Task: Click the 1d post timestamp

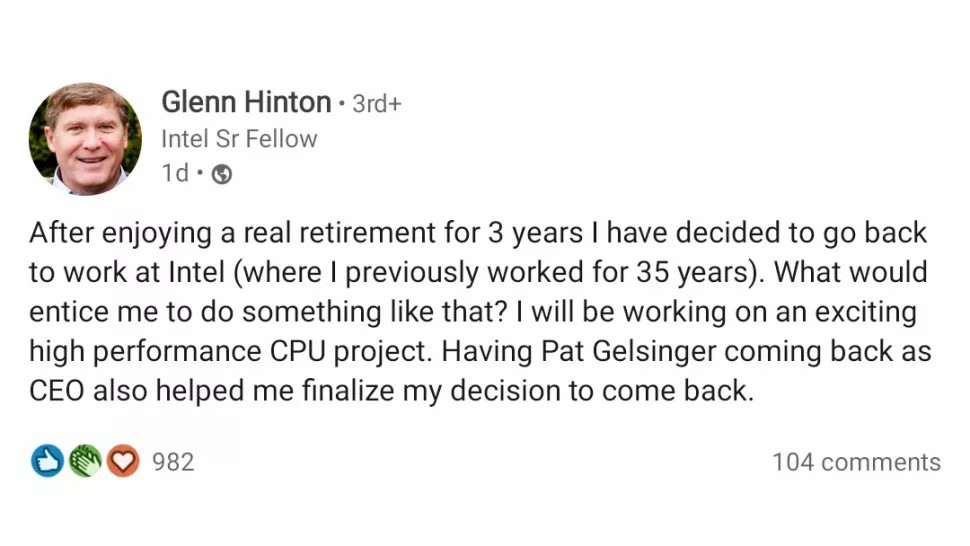Action: (175, 173)
